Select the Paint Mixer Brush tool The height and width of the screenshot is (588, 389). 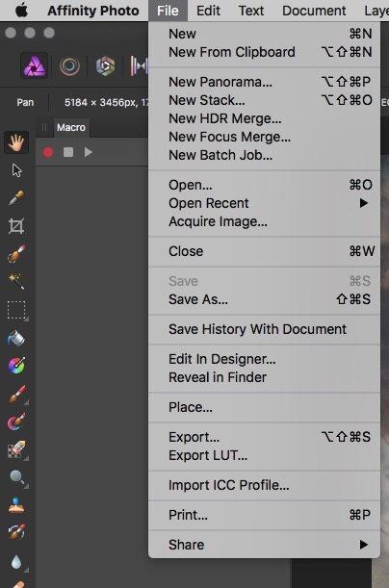pos(16,422)
